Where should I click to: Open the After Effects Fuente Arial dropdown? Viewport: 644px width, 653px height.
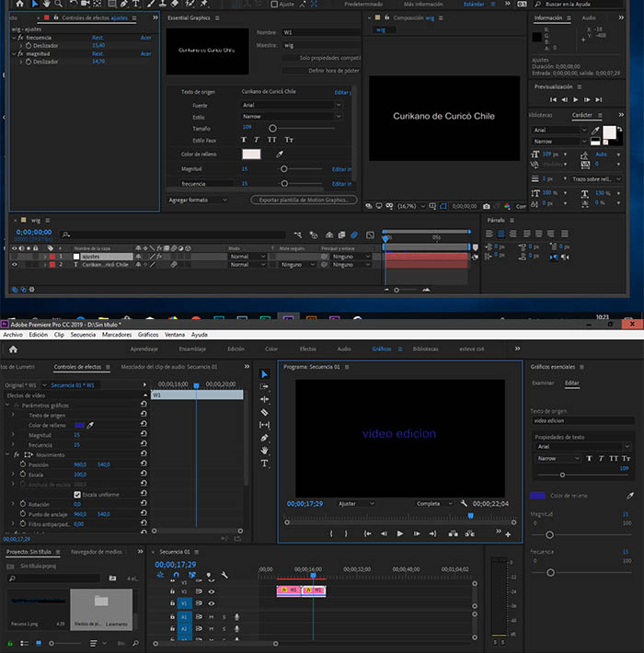point(292,105)
